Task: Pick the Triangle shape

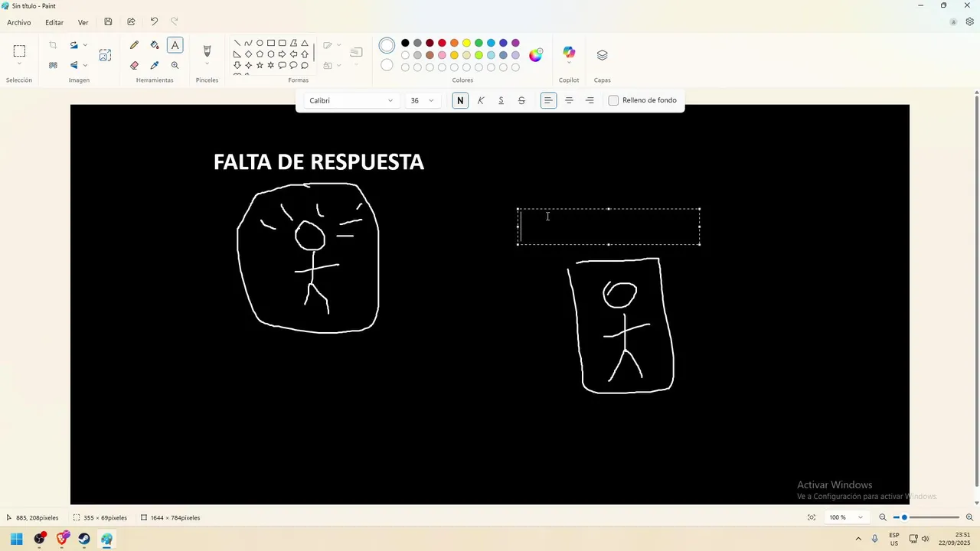Action: 305,43
